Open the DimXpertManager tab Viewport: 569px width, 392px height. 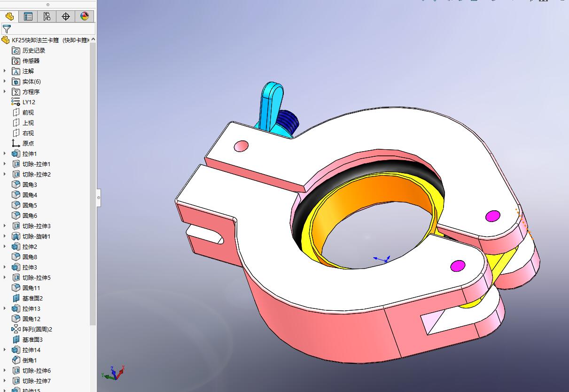tap(66, 16)
